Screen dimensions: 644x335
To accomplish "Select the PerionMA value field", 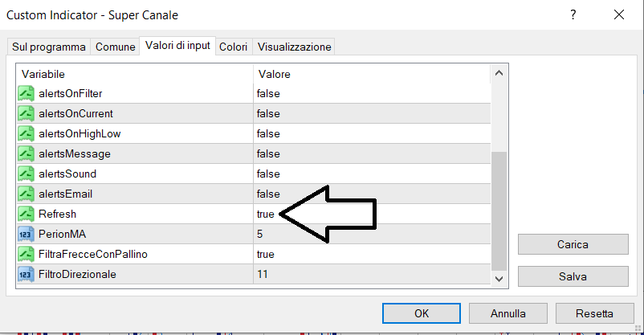I will (369, 234).
